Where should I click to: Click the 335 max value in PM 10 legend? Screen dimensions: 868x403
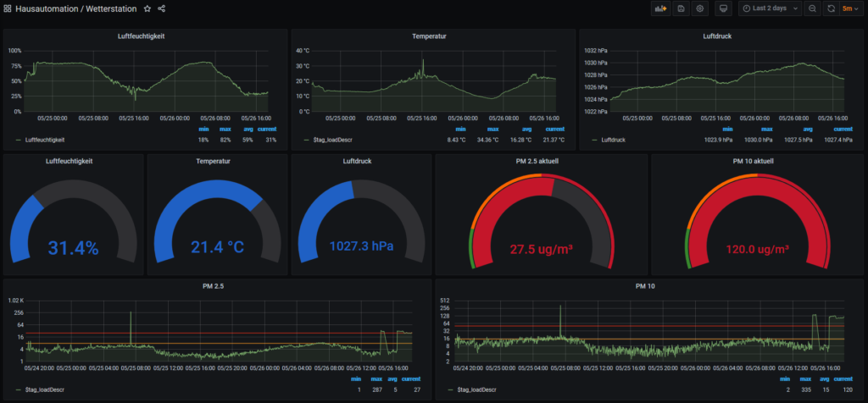tap(807, 389)
